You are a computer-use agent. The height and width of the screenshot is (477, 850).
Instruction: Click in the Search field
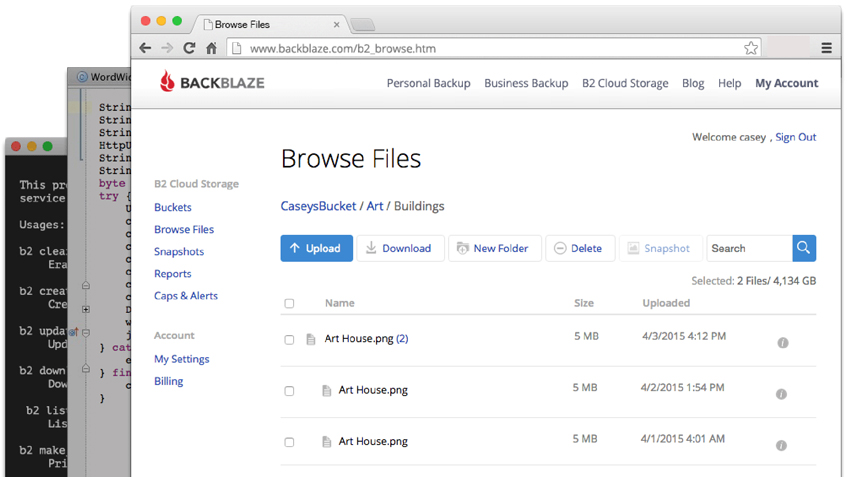[x=750, y=248]
